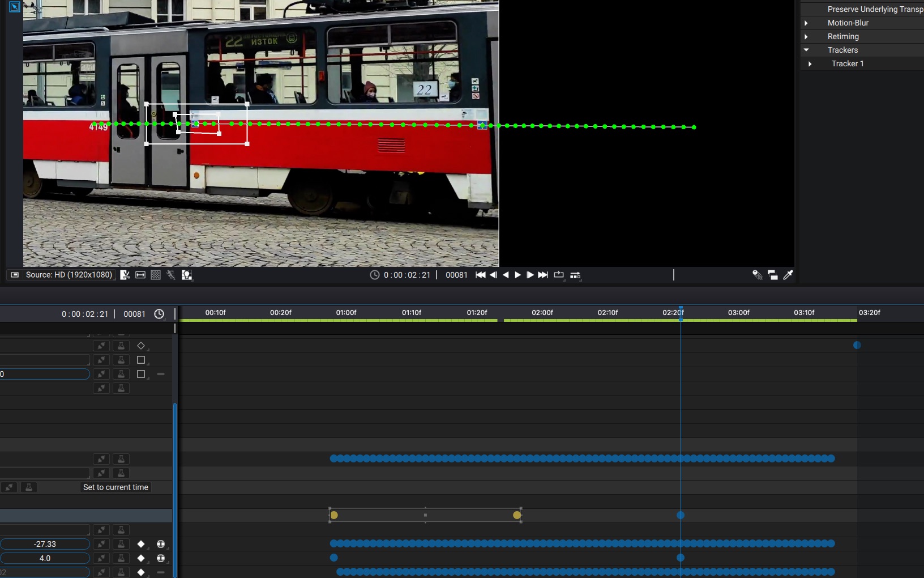
Task: Click flask icon in Set to current time row
Action: (x=29, y=487)
